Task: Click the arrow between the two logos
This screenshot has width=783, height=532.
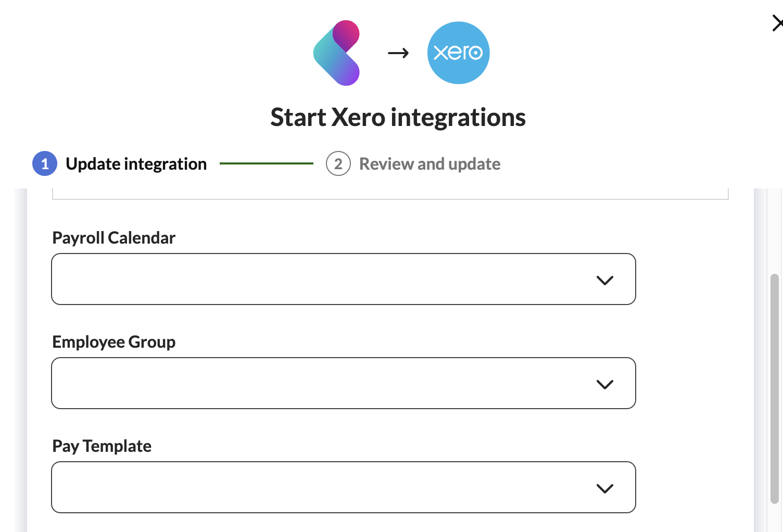Action: tap(398, 53)
